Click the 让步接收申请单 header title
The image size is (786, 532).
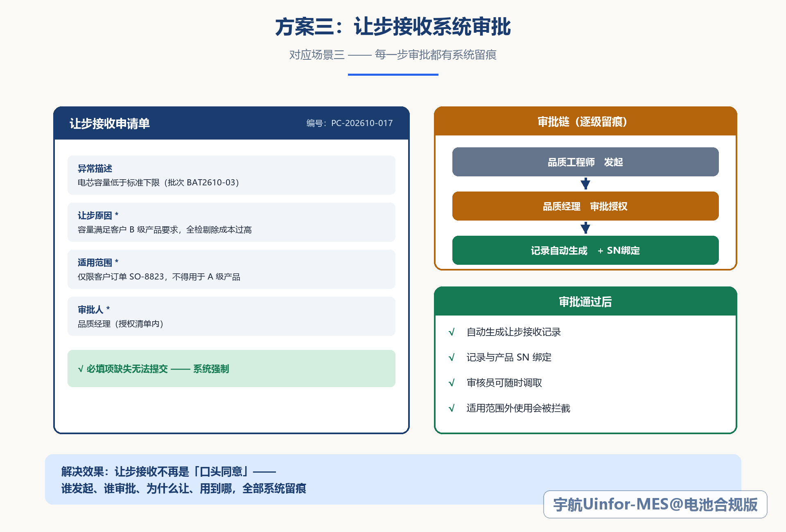click(110, 124)
